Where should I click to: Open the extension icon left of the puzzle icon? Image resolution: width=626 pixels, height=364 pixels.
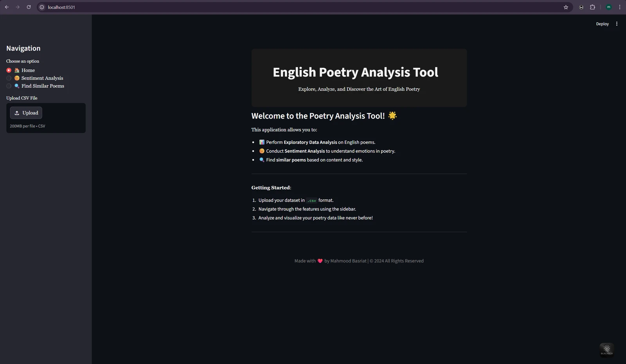[x=581, y=7]
